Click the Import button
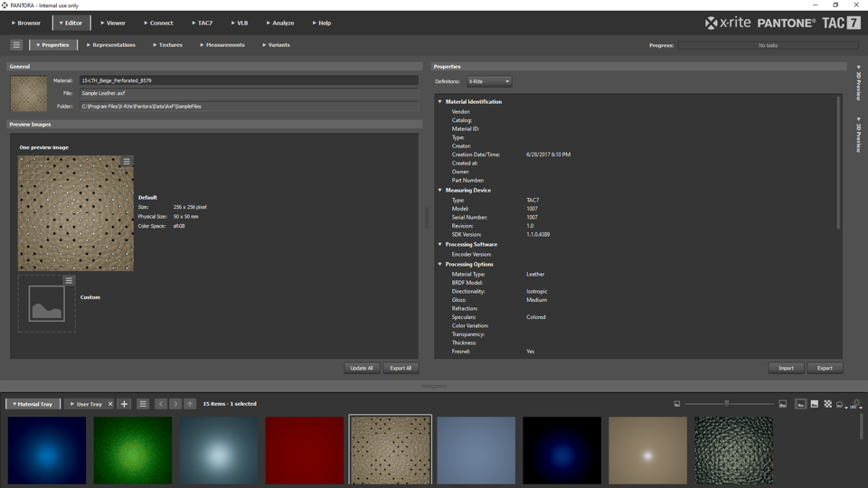The width and height of the screenshot is (868, 488). [x=786, y=368]
